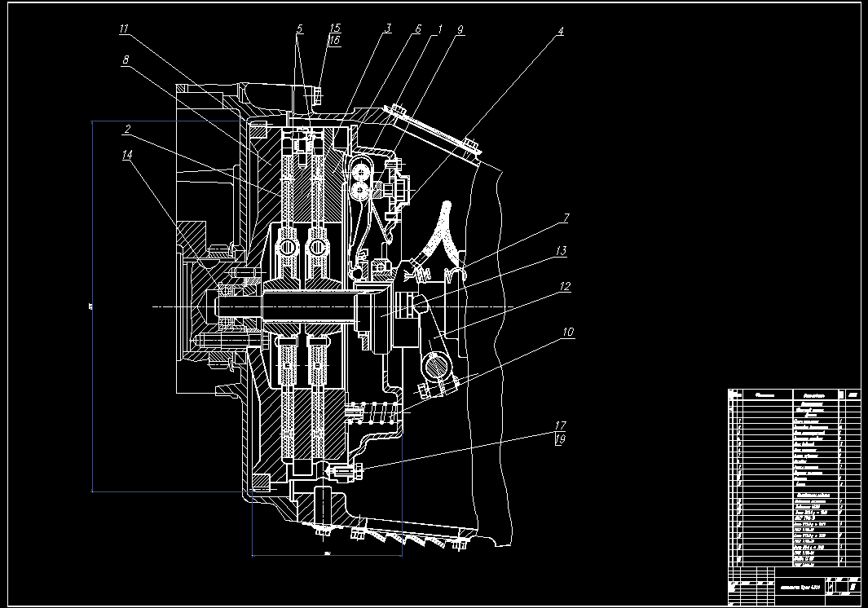The height and width of the screenshot is (608, 868).
Task: Select the callout number 13 label
Action: (x=561, y=251)
